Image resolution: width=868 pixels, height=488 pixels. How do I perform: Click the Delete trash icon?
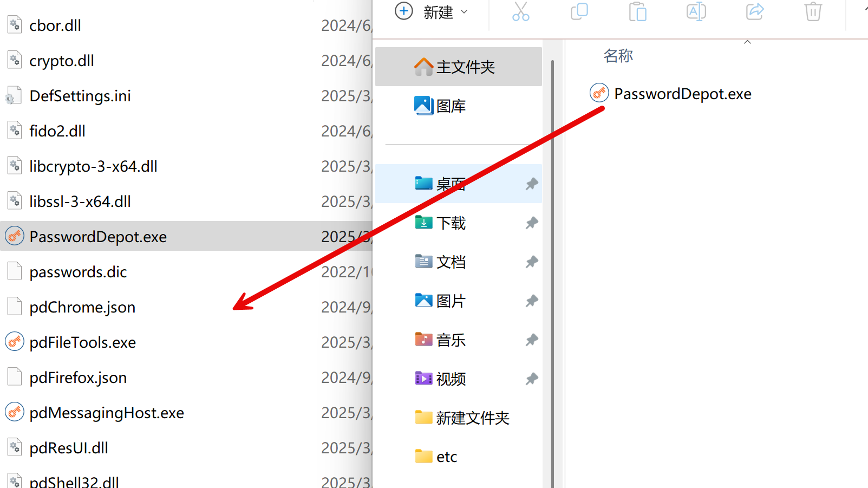coord(813,11)
